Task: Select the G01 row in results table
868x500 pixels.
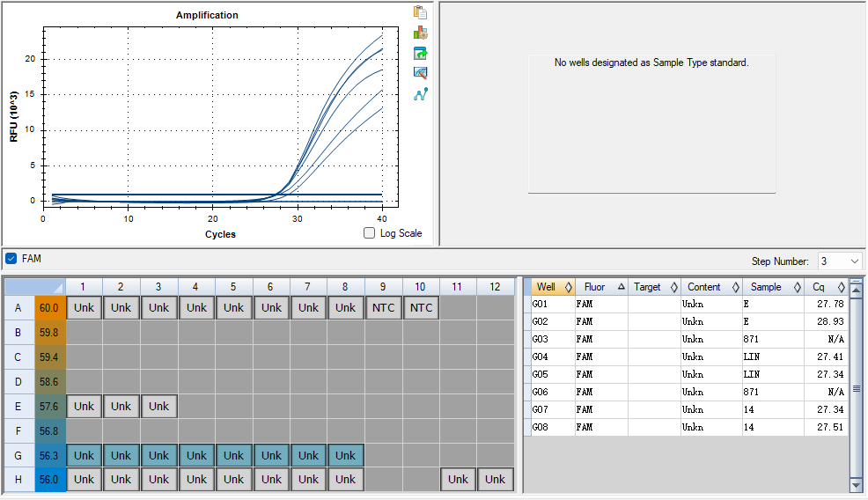Action: tap(687, 304)
